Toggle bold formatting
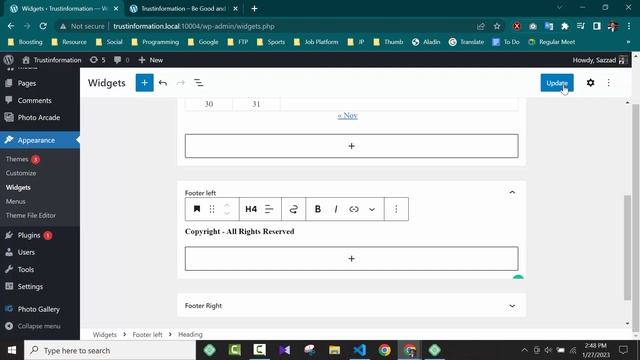 click(x=318, y=209)
